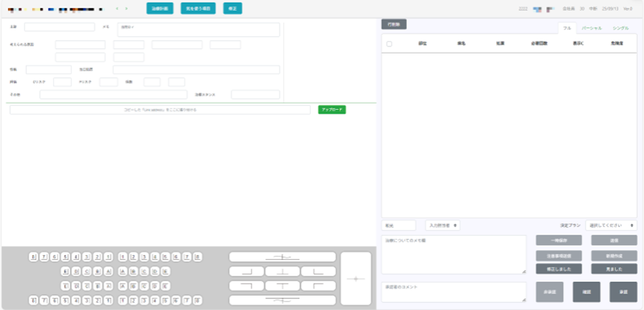Select the upper-right quadrant bracket (┘) button
The height and width of the screenshot is (310, 644).
tap(246, 271)
